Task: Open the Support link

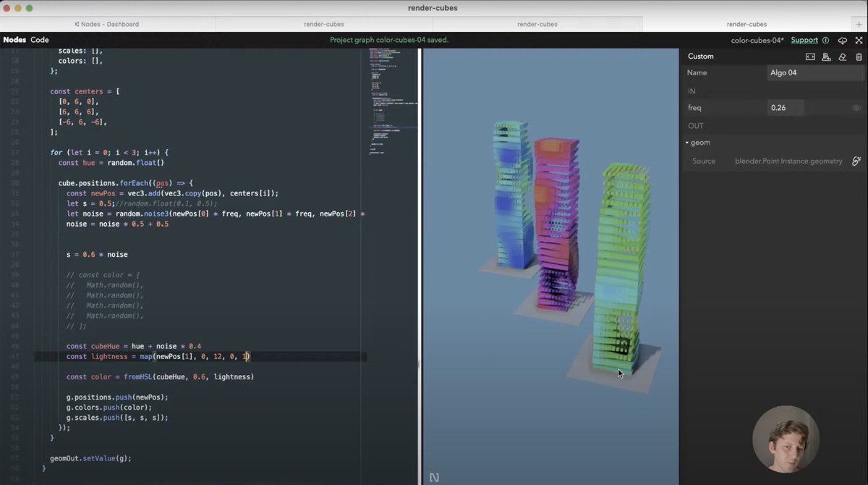Action: click(804, 40)
